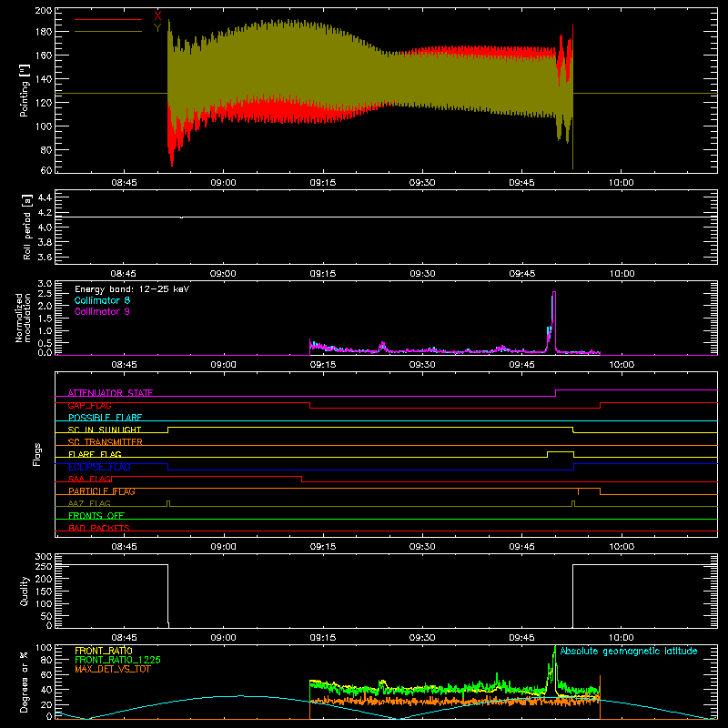Image resolution: width=728 pixels, height=728 pixels.
Task: Click the 250 tick on the Quality axis
Action: pyautogui.click(x=44, y=566)
